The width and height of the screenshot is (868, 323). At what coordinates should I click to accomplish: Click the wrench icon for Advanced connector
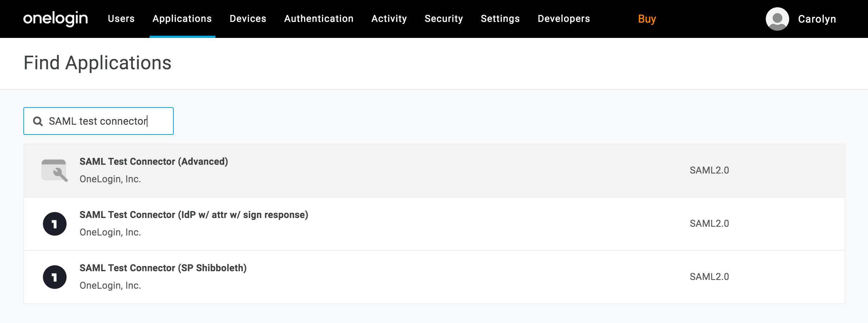click(54, 170)
